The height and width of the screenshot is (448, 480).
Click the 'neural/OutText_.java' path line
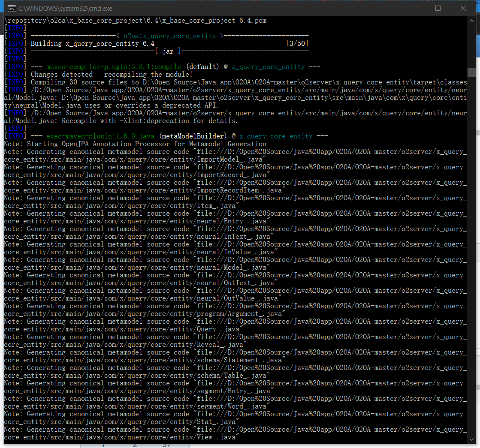(x=141, y=283)
